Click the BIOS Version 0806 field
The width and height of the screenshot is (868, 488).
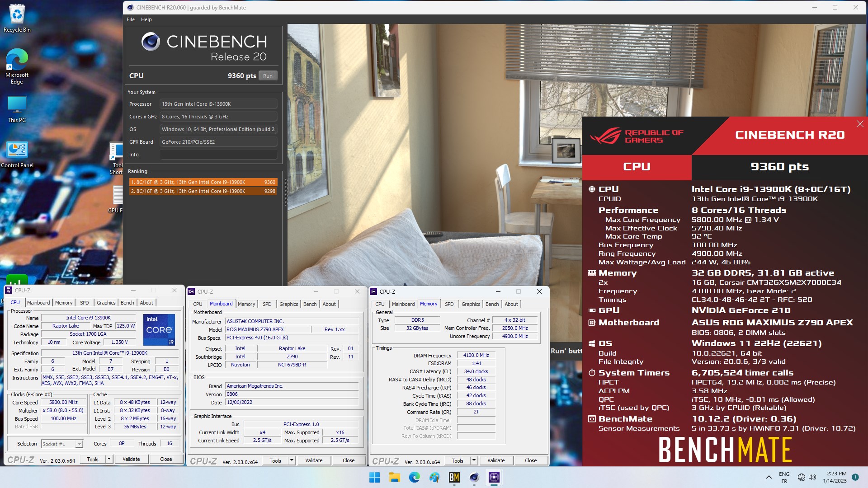click(x=292, y=394)
